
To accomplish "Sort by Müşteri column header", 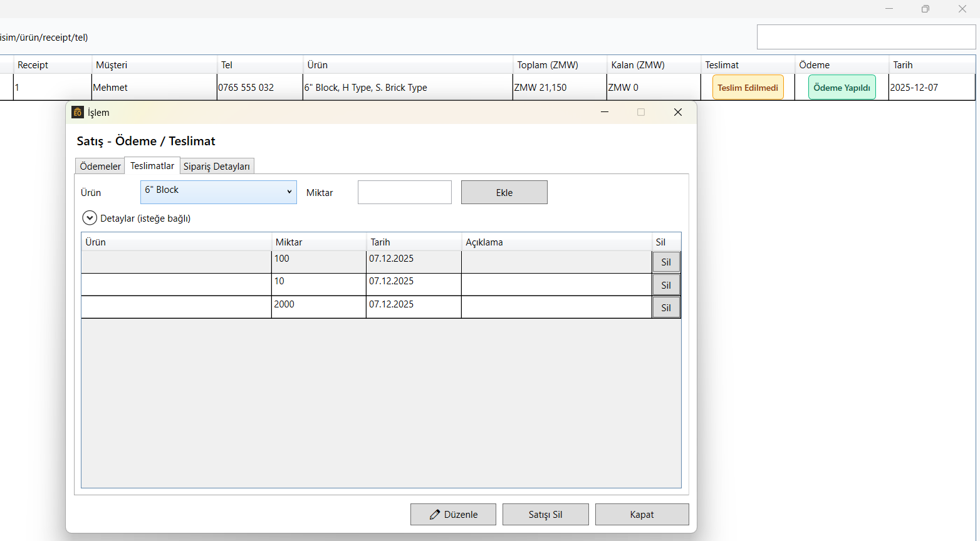I will [x=154, y=64].
